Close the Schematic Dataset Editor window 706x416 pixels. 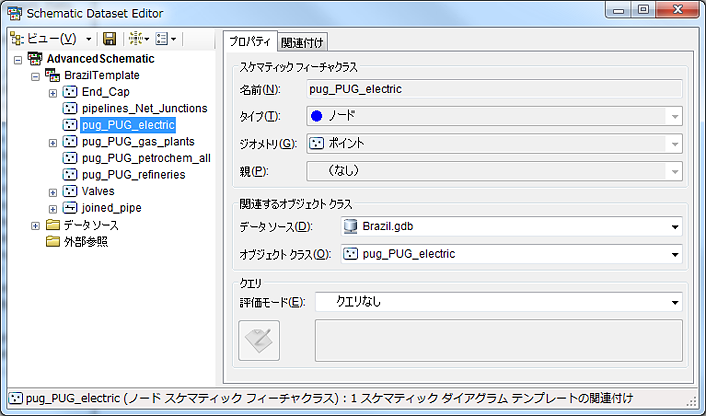tap(678, 10)
